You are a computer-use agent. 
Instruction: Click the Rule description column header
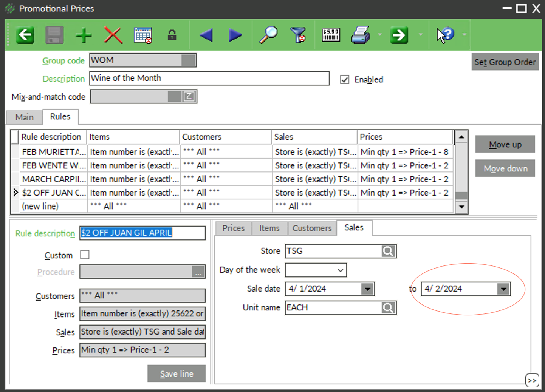[x=53, y=137]
